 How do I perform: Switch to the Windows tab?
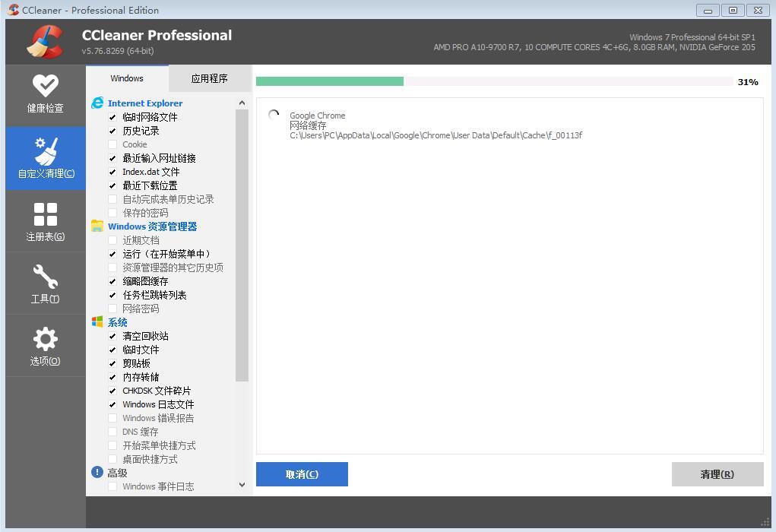point(127,78)
